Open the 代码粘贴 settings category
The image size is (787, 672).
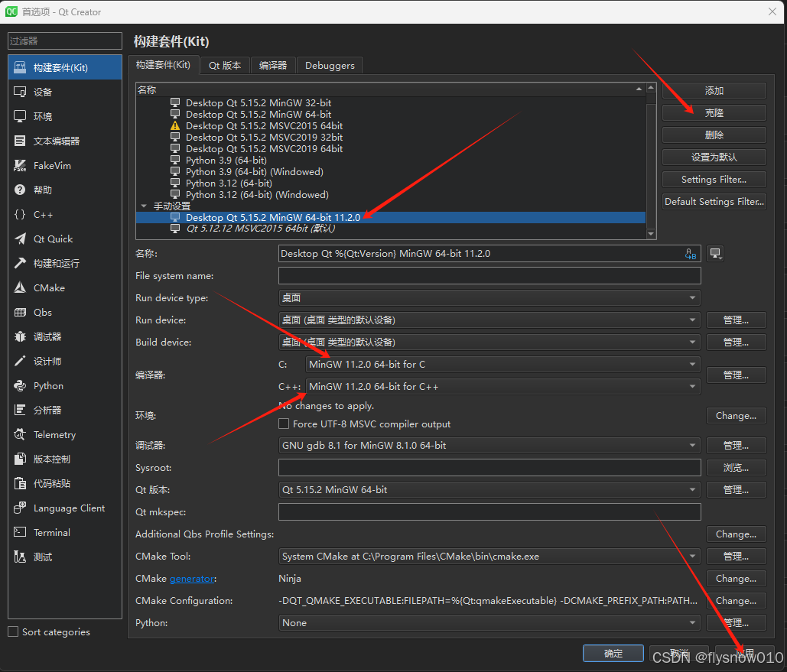click(x=65, y=483)
